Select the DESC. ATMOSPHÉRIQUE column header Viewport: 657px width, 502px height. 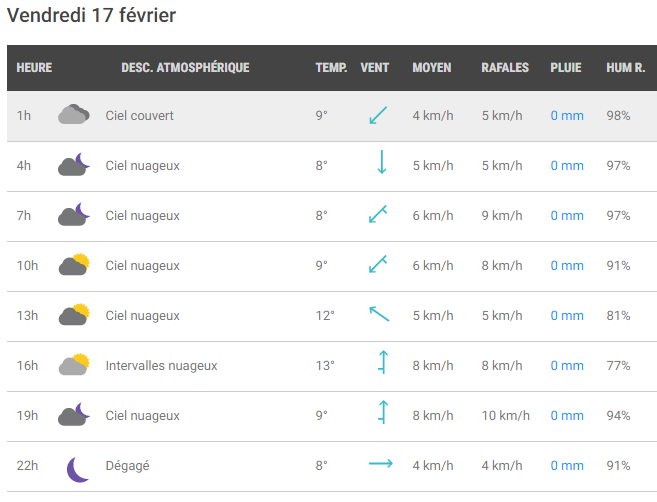click(185, 67)
